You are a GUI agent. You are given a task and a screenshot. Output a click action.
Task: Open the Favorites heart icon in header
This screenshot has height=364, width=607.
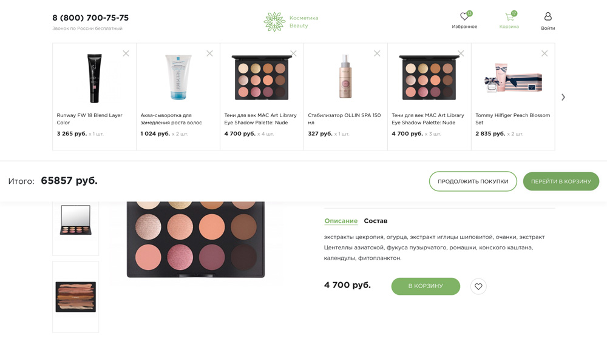[x=464, y=17]
